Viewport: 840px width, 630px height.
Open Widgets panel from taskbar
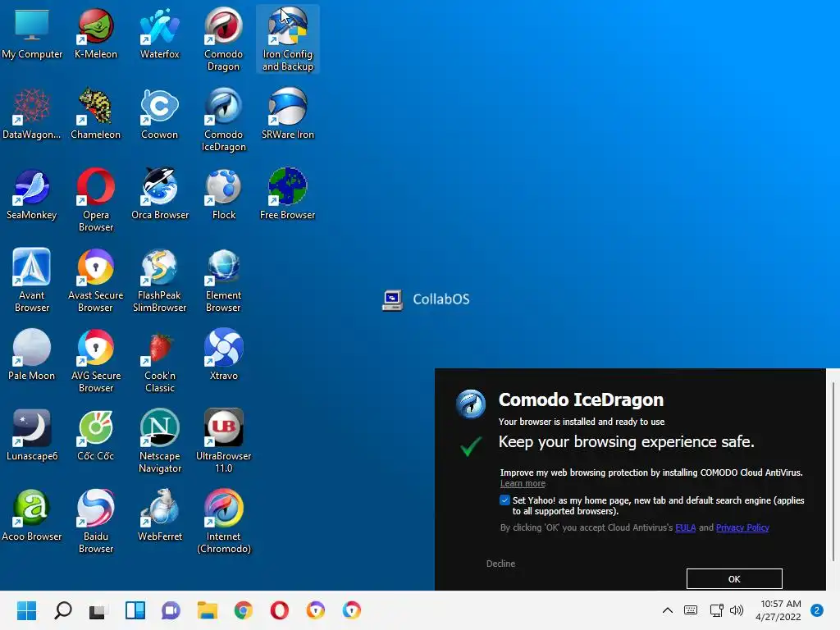[x=135, y=610]
